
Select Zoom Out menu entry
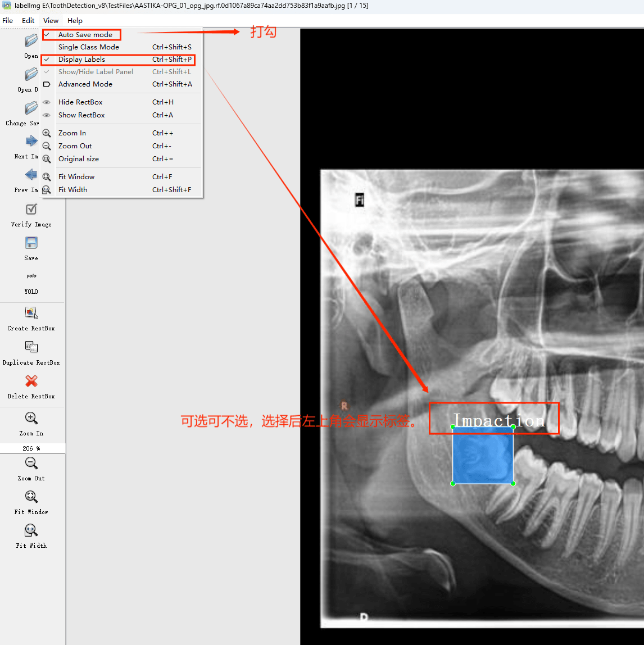coord(122,146)
